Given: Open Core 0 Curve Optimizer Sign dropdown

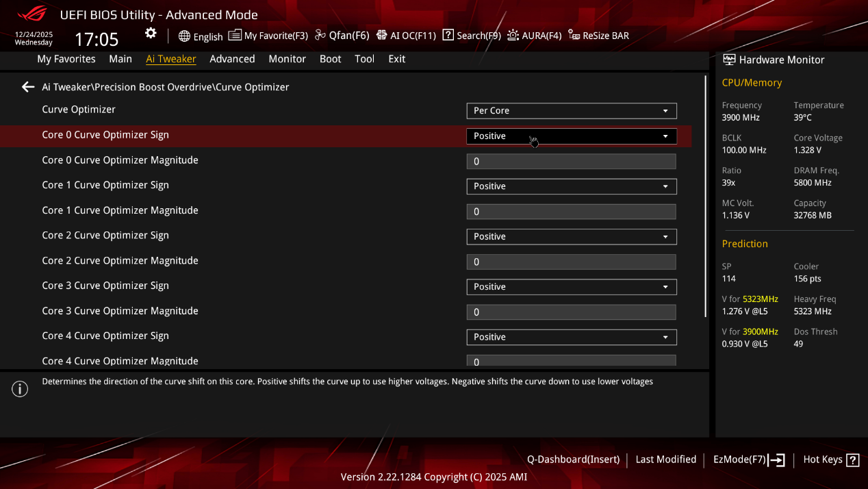Looking at the screenshot, I should tap(572, 136).
